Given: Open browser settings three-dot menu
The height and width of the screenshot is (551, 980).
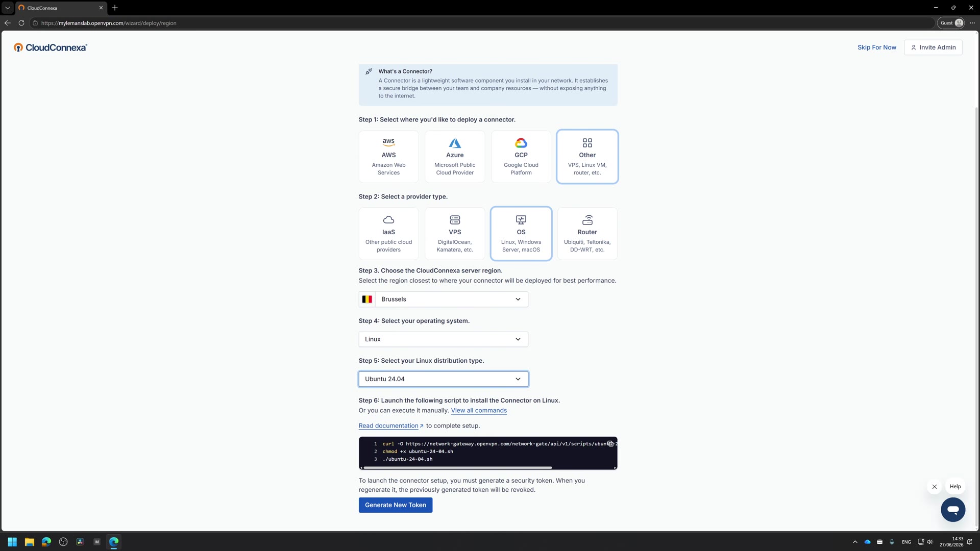Looking at the screenshot, I should click(x=972, y=23).
